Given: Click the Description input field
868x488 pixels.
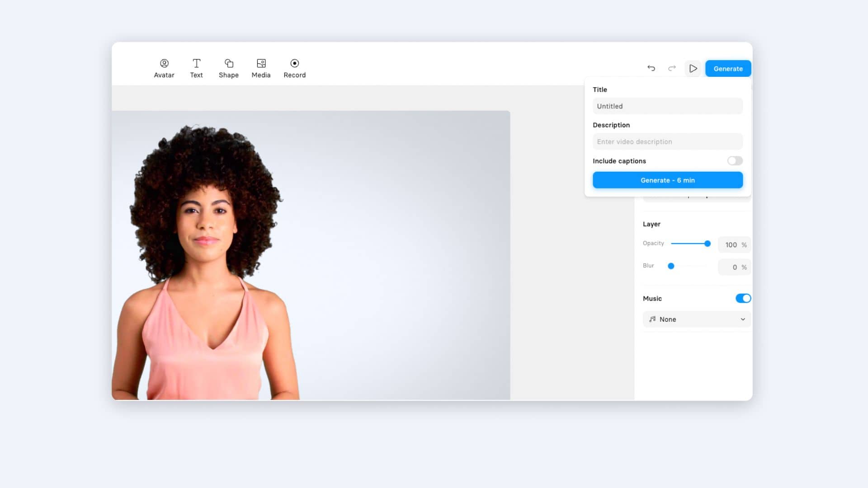Looking at the screenshot, I should point(667,141).
